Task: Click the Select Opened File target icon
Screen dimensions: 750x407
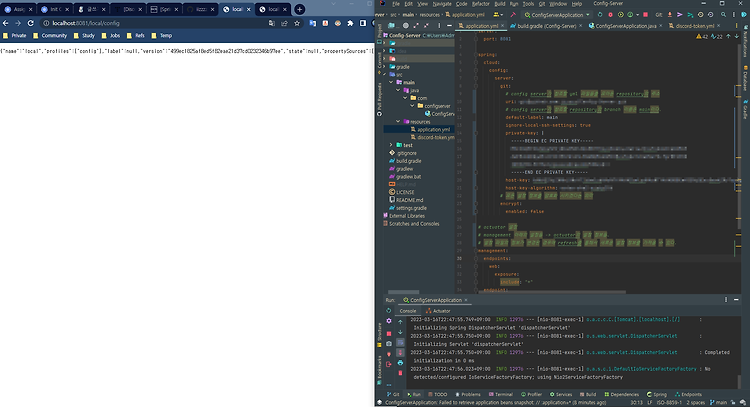Action: (x=406, y=26)
